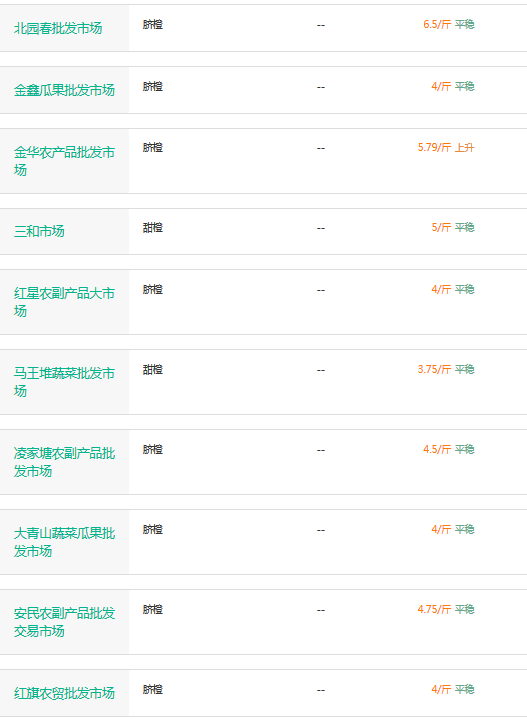
Task: Open the 金华农产品批发市场 market link
Action: point(64,161)
